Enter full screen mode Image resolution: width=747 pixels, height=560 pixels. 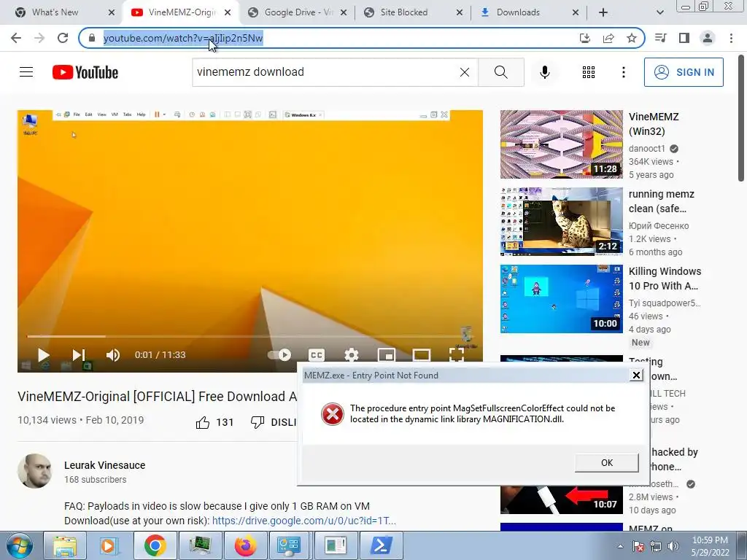click(x=457, y=355)
